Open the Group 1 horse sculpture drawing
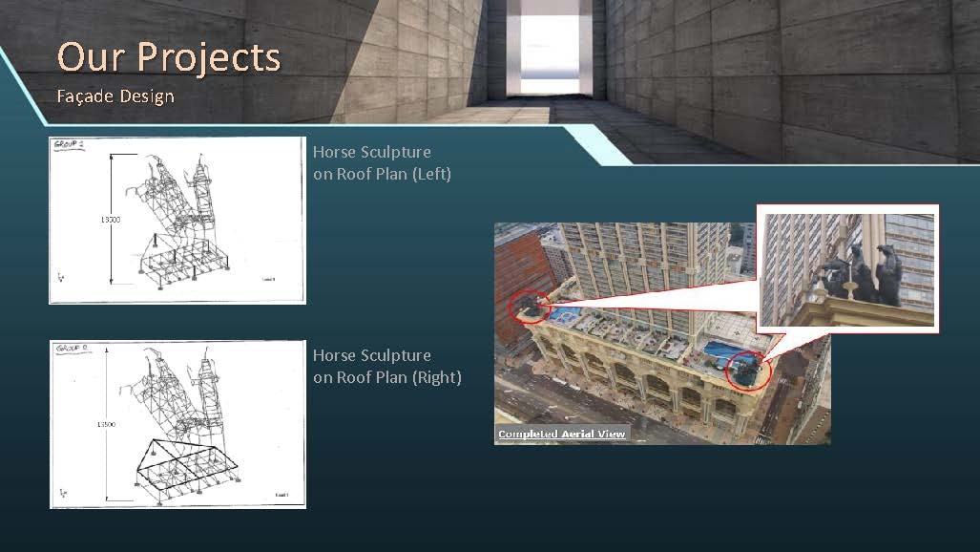The height and width of the screenshot is (552, 980). (177, 221)
